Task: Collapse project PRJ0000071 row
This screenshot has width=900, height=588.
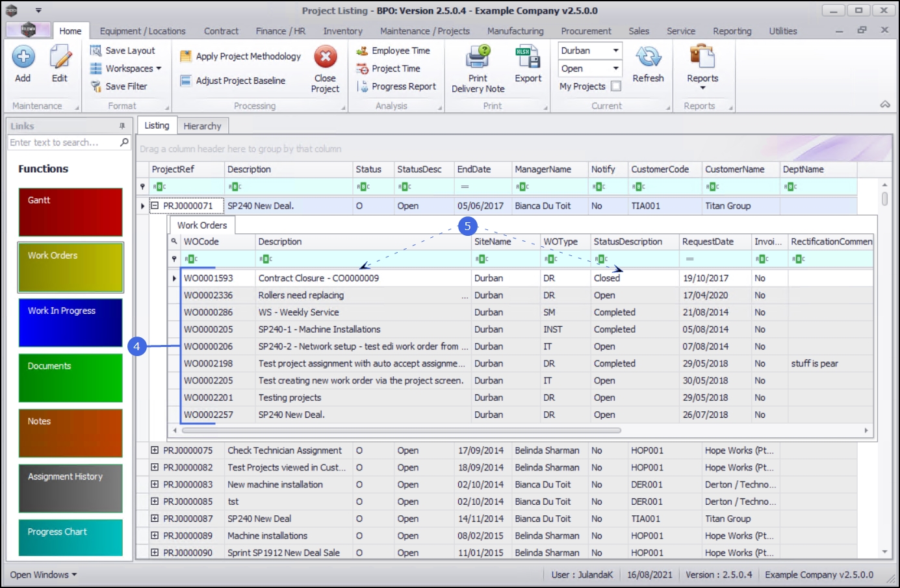Action: [155, 206]
